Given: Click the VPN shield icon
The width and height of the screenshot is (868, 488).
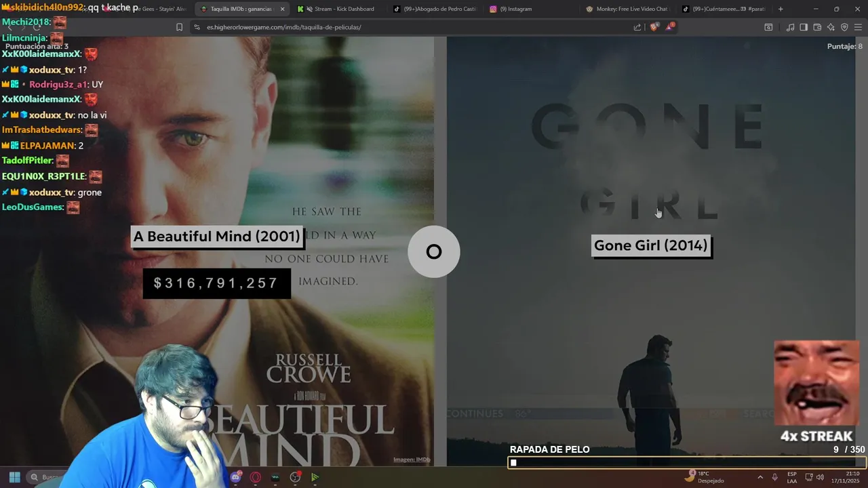Looking at the screenshot, I should (x=844, y=27).
